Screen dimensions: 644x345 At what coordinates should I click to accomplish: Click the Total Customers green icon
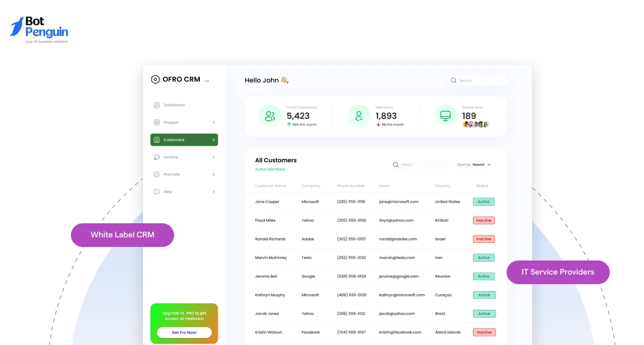point(270,116)
